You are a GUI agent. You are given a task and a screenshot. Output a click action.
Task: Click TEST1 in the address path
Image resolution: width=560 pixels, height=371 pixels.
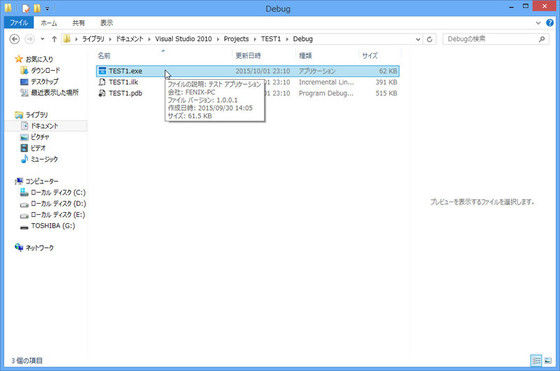click(271, 39)
